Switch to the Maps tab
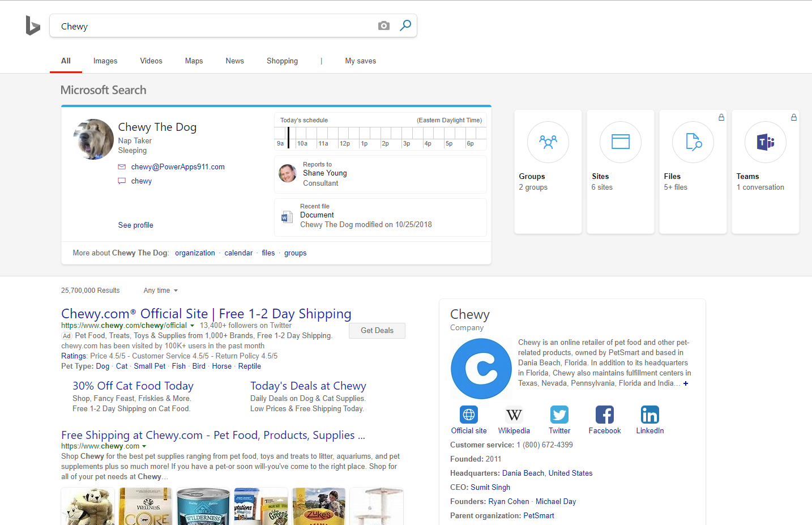Viewport: 812px width, 525px height. tap(194, 61)
